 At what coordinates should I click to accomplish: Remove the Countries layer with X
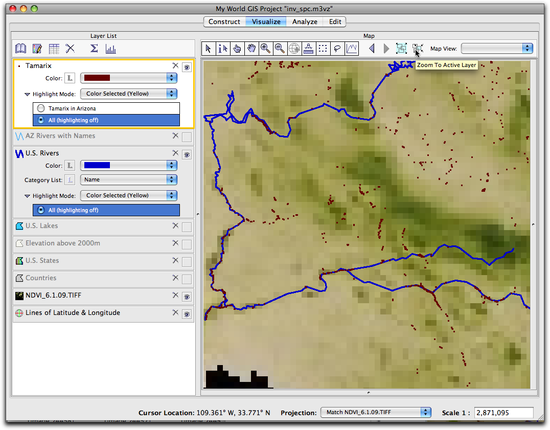pyautogui.click(x=175, y=278)
